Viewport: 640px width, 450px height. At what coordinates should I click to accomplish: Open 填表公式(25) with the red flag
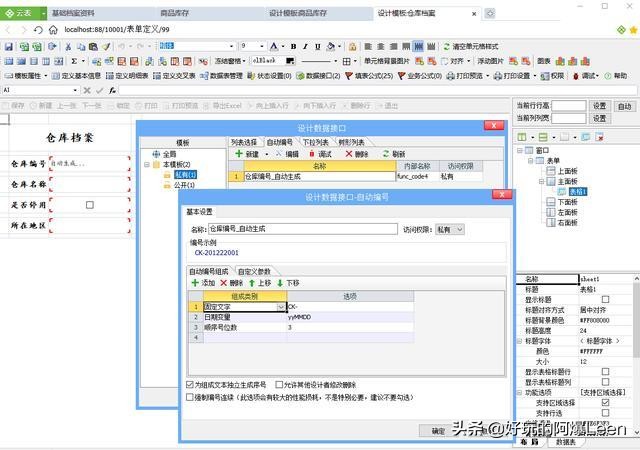click(369, 76)
